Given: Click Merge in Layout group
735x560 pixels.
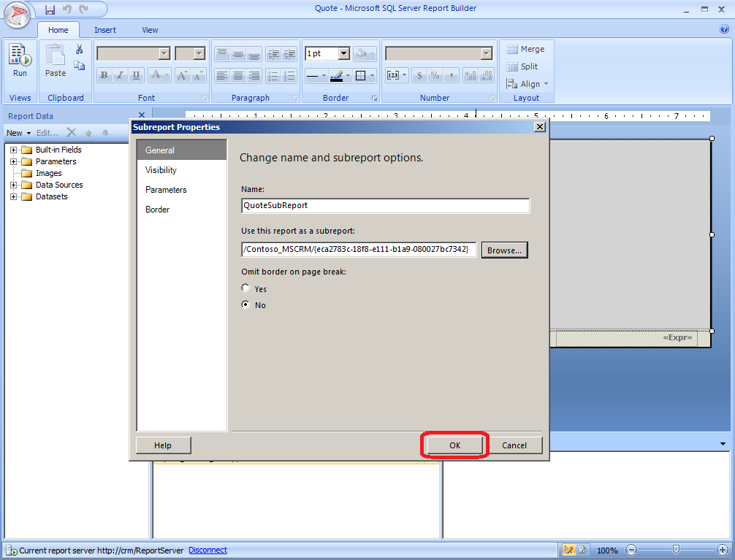Looking at the screenshot, I should pos(525,49).
